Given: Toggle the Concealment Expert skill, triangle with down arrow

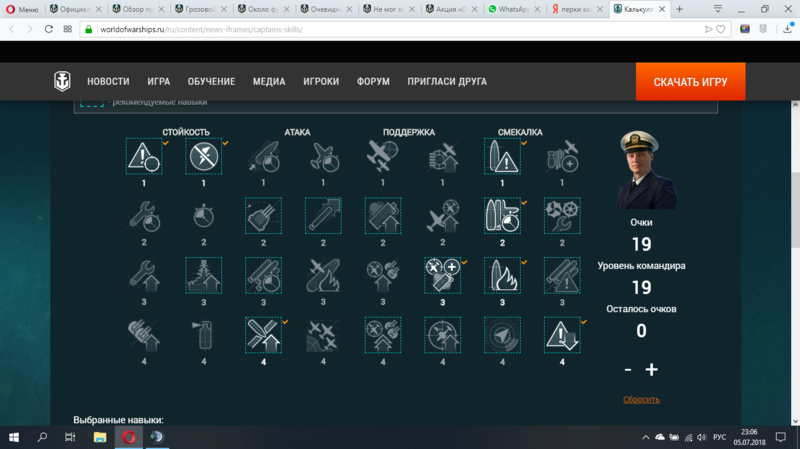Looking at the screenshot, I should (562, 335).
